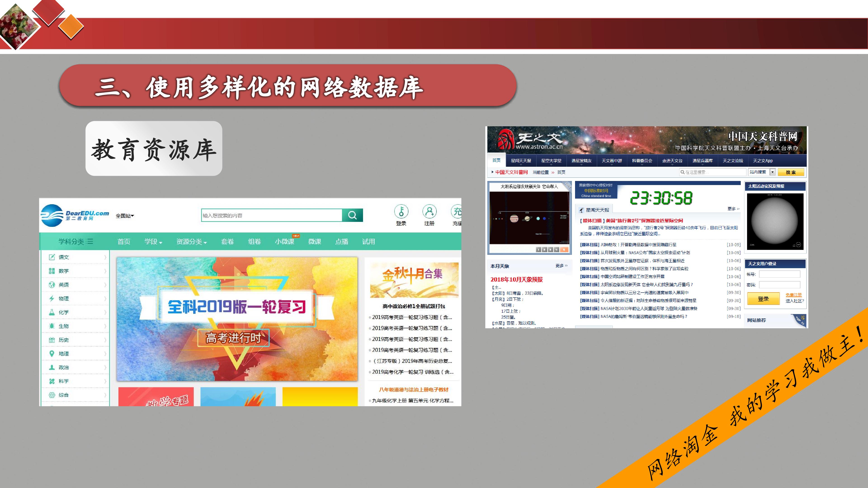Expand the 学段 menu dropdown
Screen dimensions: 868x488
click(x=153, y=242)
